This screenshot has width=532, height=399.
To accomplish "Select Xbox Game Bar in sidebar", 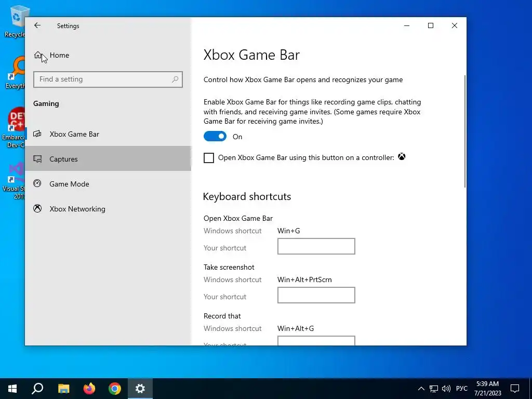I will click(108, 134).
